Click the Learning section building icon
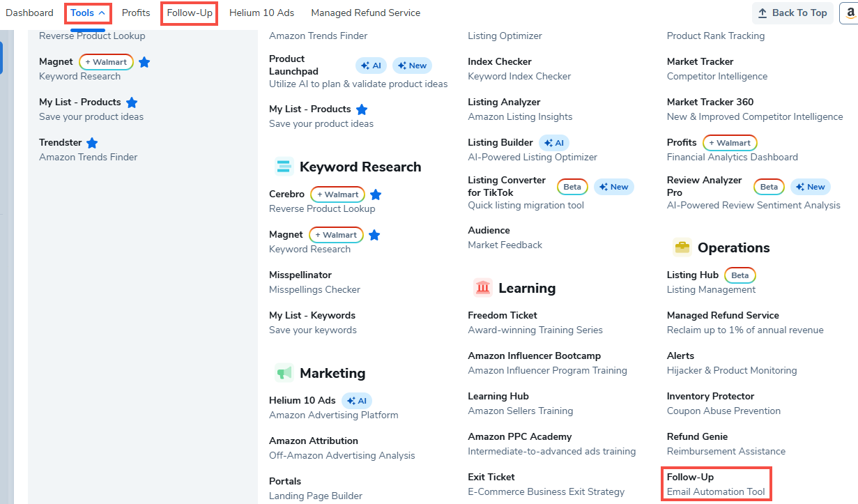This screenshot has width=858, height=504. 482,288
